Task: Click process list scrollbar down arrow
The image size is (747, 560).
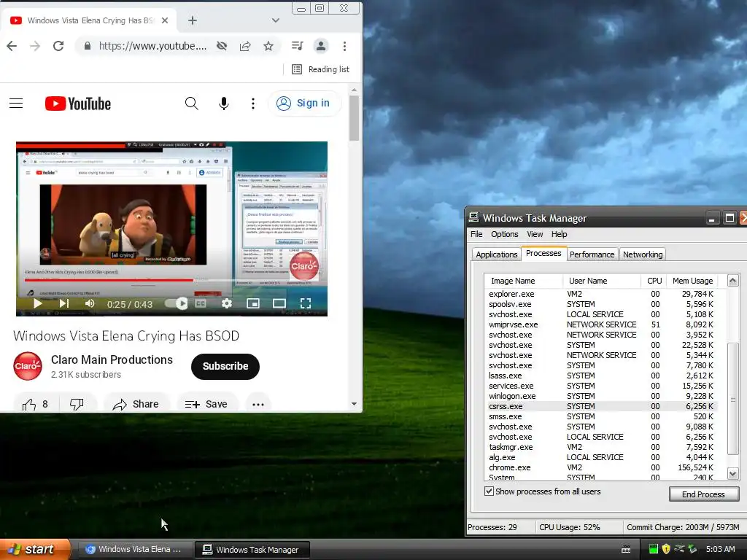Action: (x=732, y=473)
